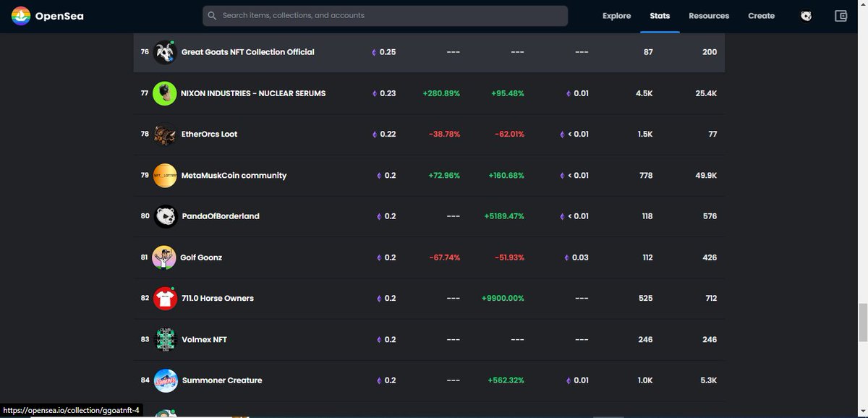The width and height of the screenshot is (868, 418).
Task: Click 5.3K items for Summoner Creature
Action: [710, 380]
